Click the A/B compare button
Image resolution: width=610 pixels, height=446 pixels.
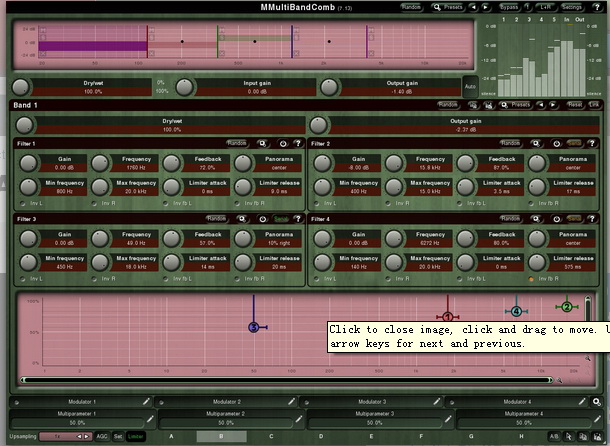555,436
